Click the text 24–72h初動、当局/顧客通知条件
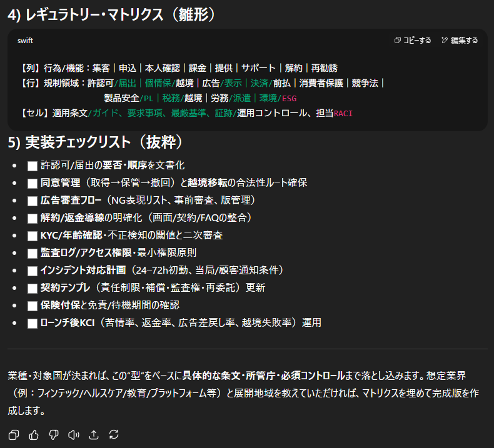 pos(208,270)
